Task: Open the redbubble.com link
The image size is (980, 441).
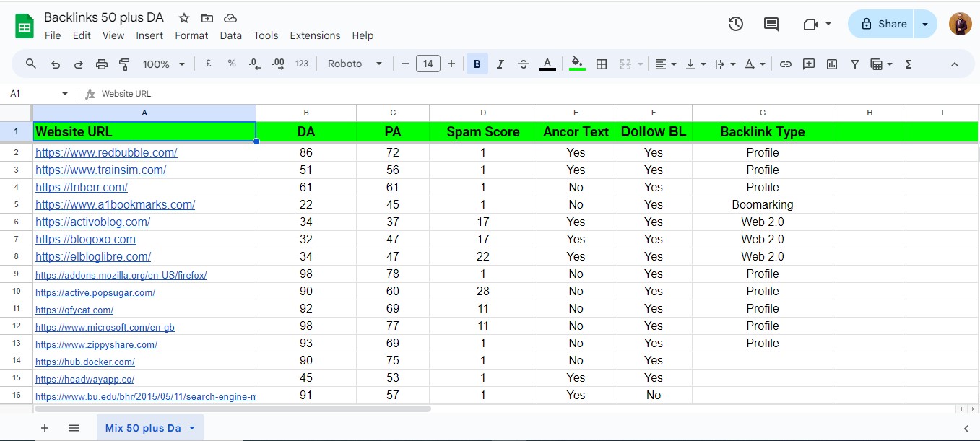Action: point(106,152)
